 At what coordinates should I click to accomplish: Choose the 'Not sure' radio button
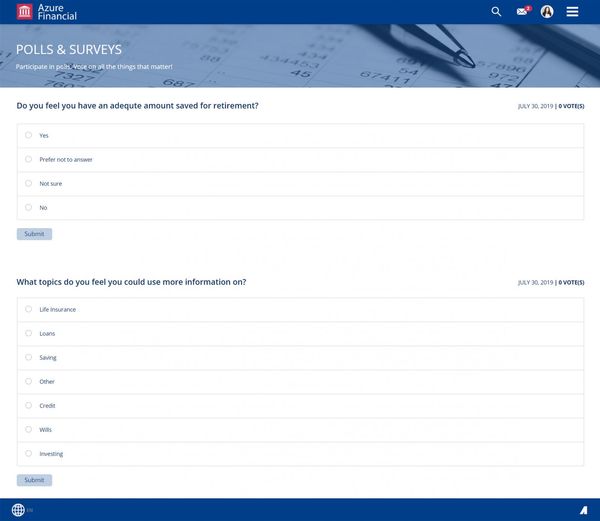29,183
